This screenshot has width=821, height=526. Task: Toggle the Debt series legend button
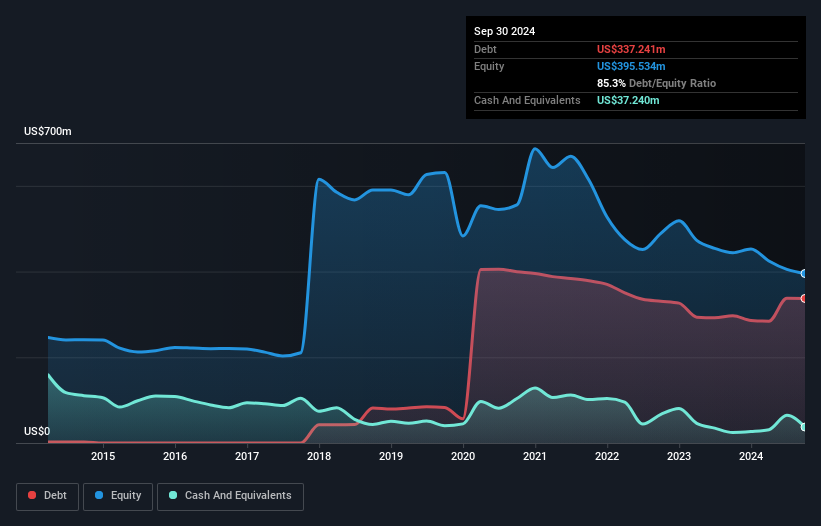pos(48,496)
